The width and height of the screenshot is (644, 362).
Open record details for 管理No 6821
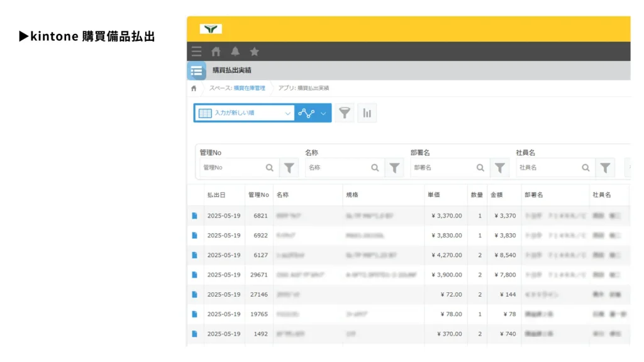(x=195, y=216)
